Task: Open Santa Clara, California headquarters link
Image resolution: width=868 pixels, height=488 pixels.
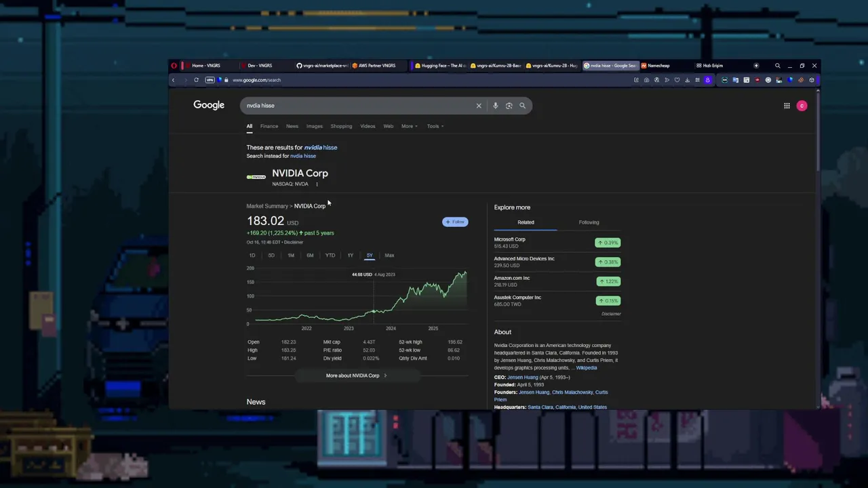Action: (568, 407)
